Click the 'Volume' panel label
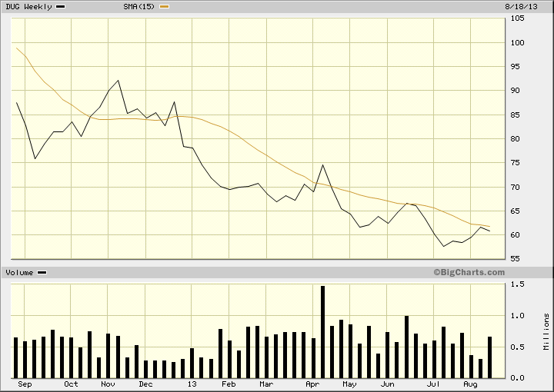554x392 pixels. click(19, 273)
